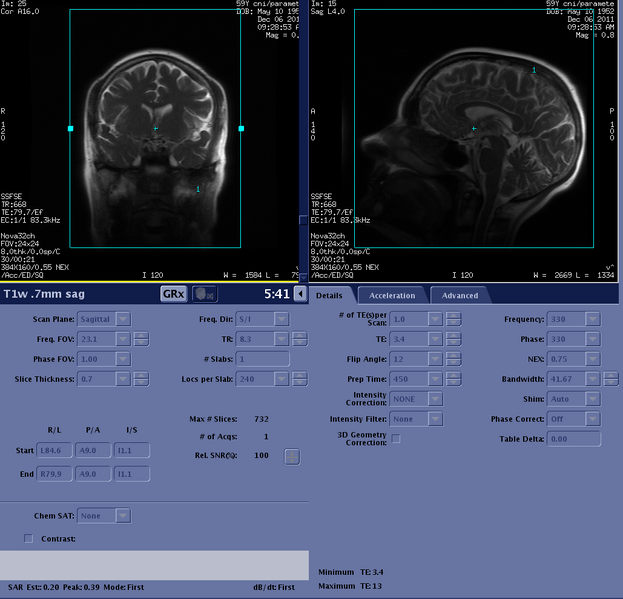
Task: Open the Locs per Slab dropdown
Action: pos(281,379)
